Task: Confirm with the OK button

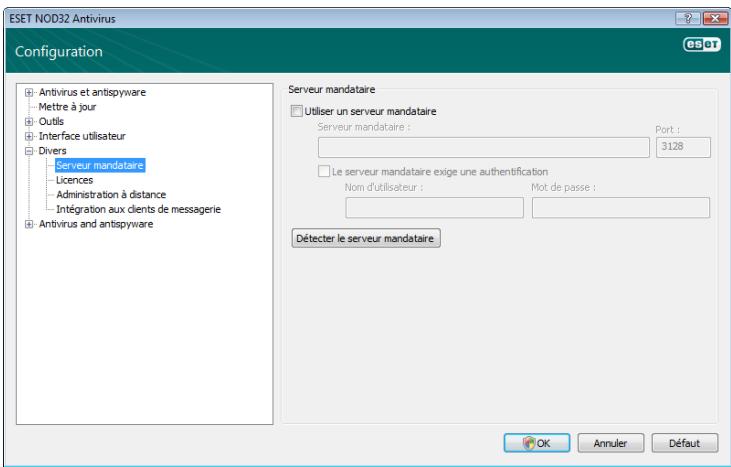Action: (537, 443)
